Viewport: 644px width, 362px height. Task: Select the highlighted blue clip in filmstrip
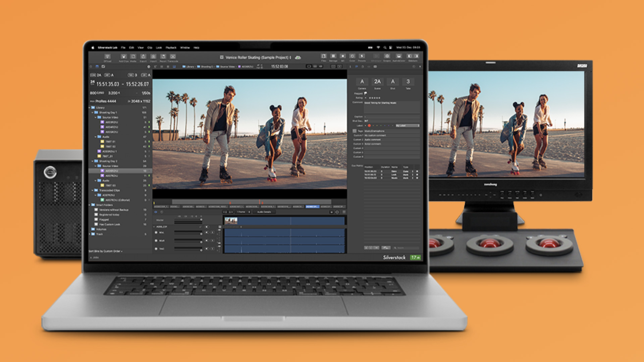coord(312,207)
